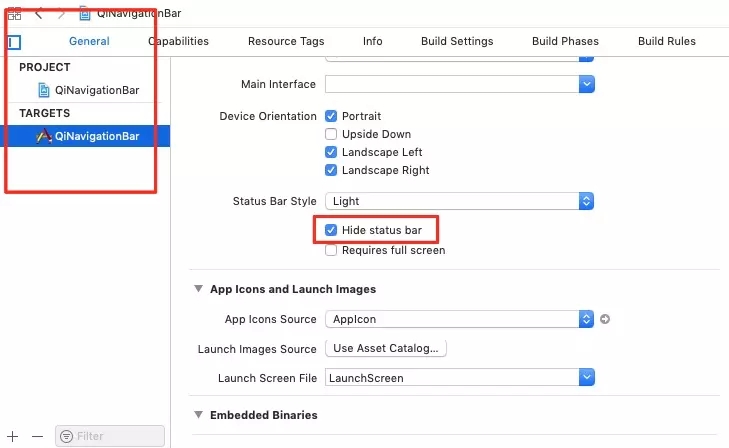Click the plus icon to add a target
729x448 pixels.
[13, 436]
